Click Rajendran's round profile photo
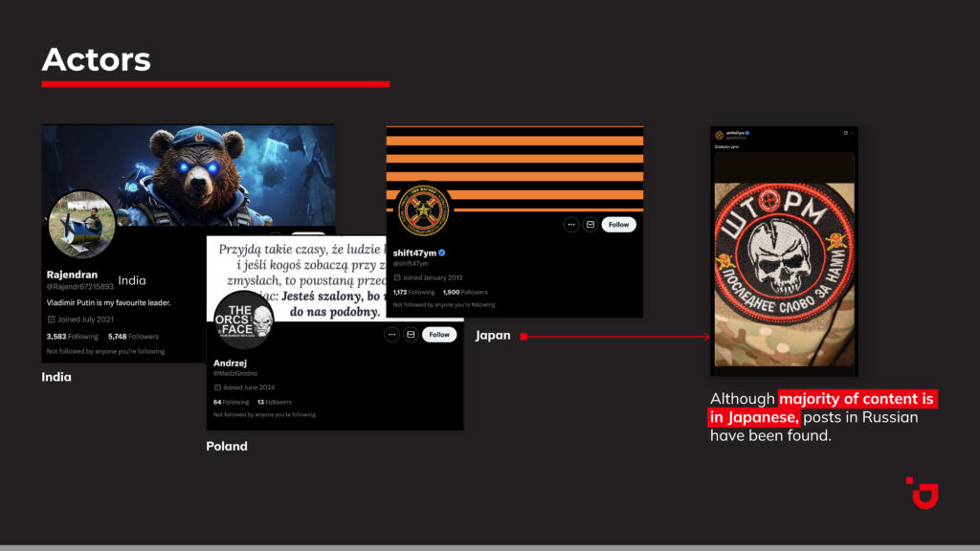This screenshot has width=980, height=551. pyautogui.click(x=82, y=224)
